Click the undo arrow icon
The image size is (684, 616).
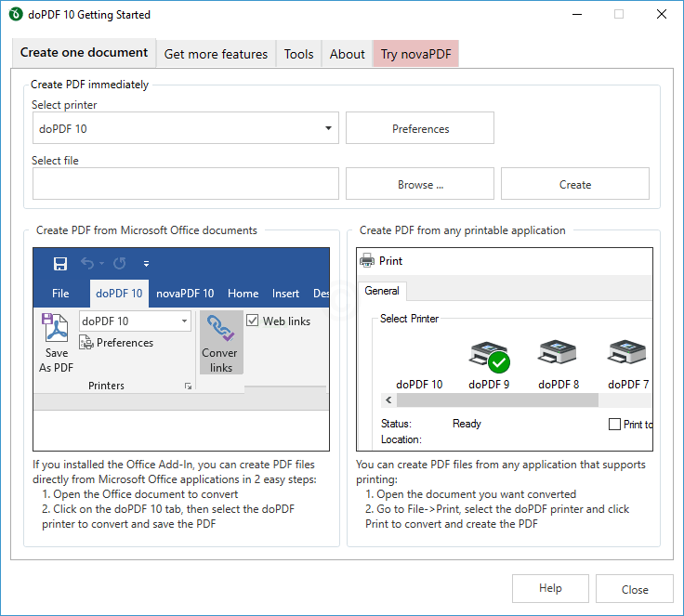[87, 264]
